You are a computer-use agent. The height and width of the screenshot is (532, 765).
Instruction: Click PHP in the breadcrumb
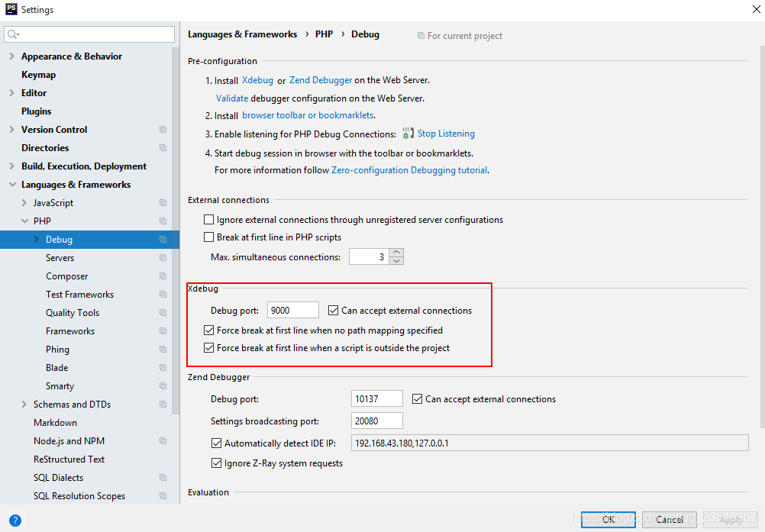click(324, 34)
